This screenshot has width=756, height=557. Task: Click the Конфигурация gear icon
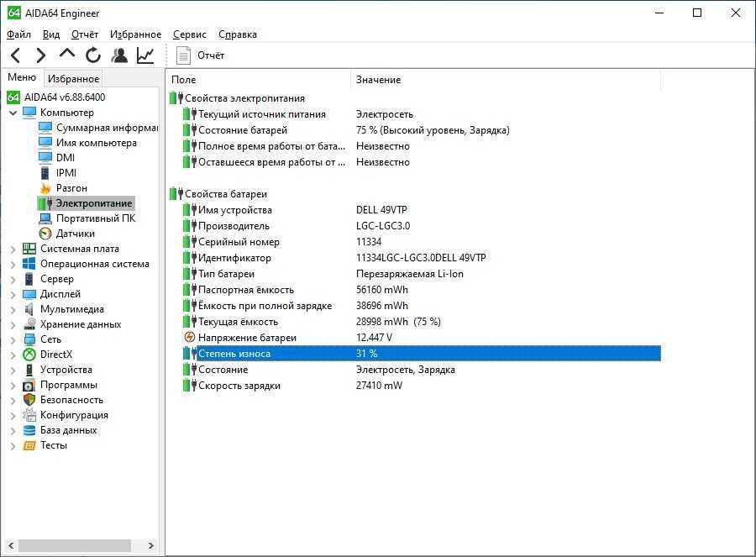click(29, 415)
